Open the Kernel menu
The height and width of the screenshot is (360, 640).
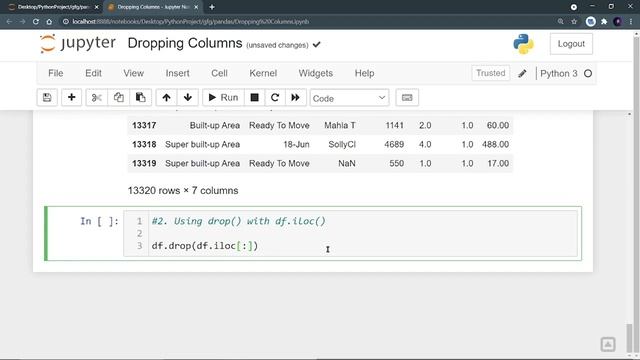[x=263, y=73]
